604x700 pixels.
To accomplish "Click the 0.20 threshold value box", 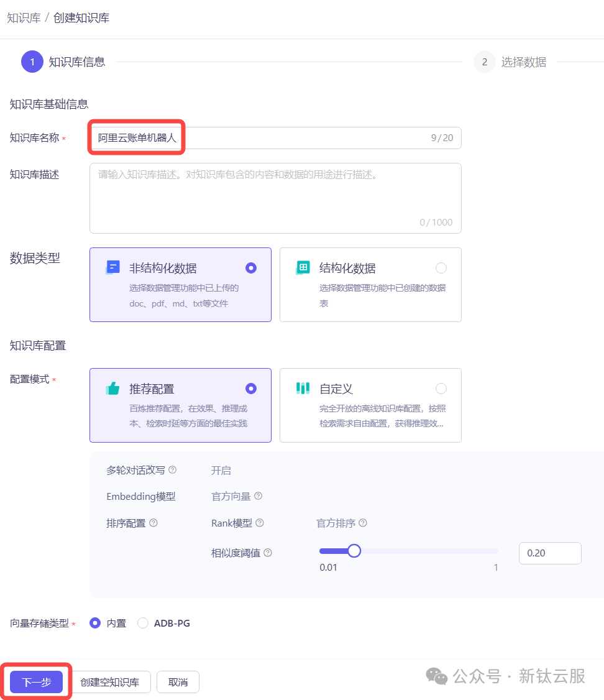I will [550, 553].
